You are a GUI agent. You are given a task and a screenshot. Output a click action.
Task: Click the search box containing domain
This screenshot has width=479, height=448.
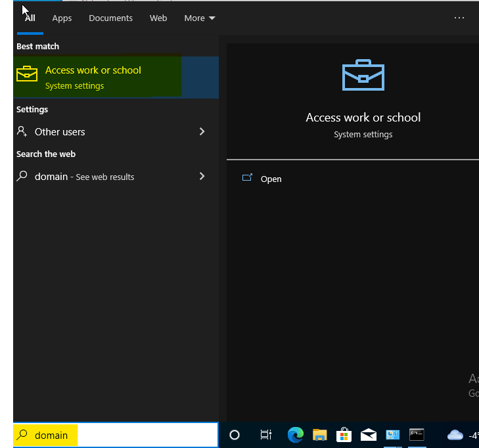coord(116,435)
